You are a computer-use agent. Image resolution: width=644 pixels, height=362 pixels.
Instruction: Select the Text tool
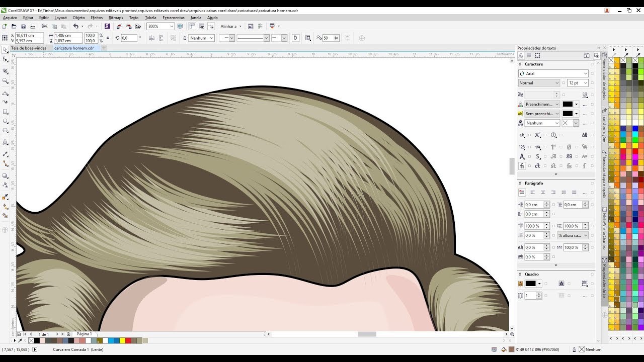6,143
